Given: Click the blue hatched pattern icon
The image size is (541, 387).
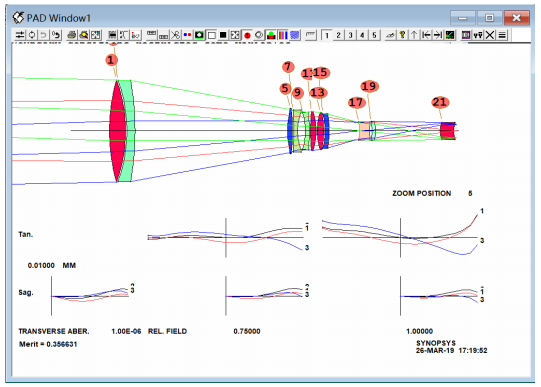Looking at the screenshot, I should (295, 35).
